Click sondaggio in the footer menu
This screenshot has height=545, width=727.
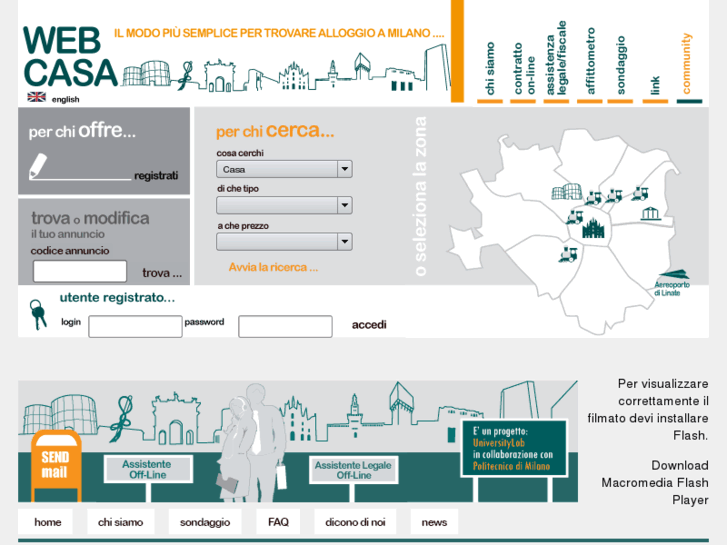[x=205, y=522]
